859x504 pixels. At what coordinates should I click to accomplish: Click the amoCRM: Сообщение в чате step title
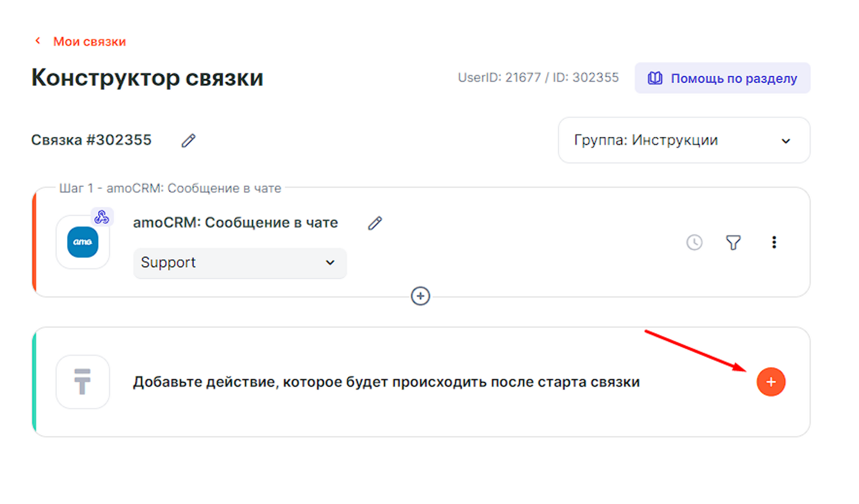point(235,223)
